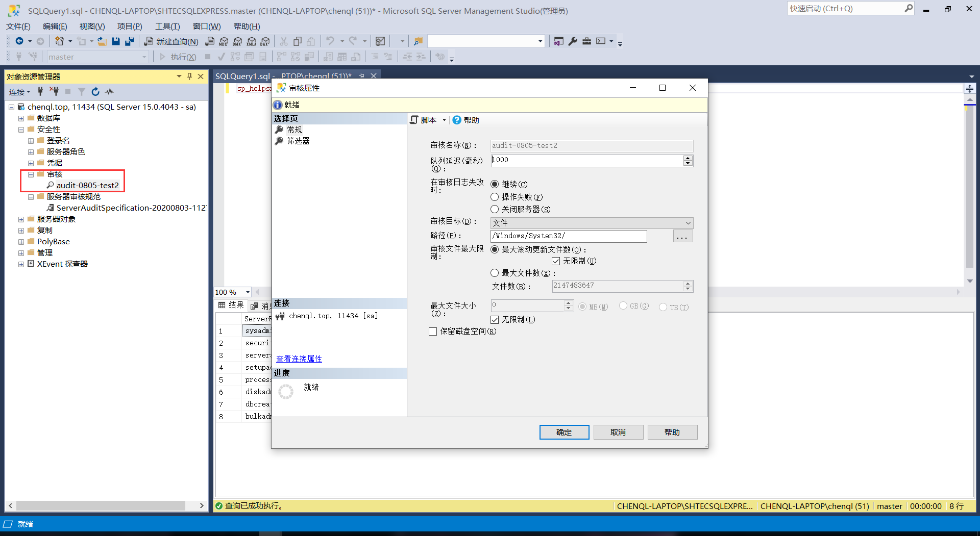
Task: Select the 关闭服务器 radio option
Action: point(495,209)
